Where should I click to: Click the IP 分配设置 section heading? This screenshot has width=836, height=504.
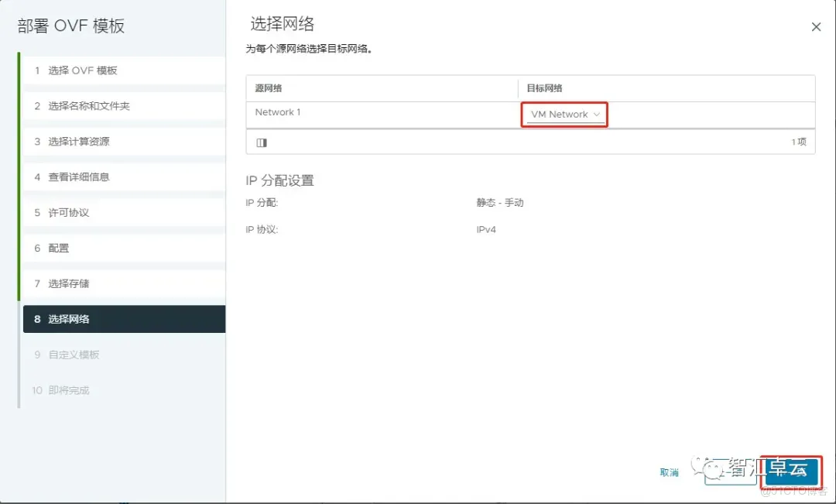tap(280, 180)
